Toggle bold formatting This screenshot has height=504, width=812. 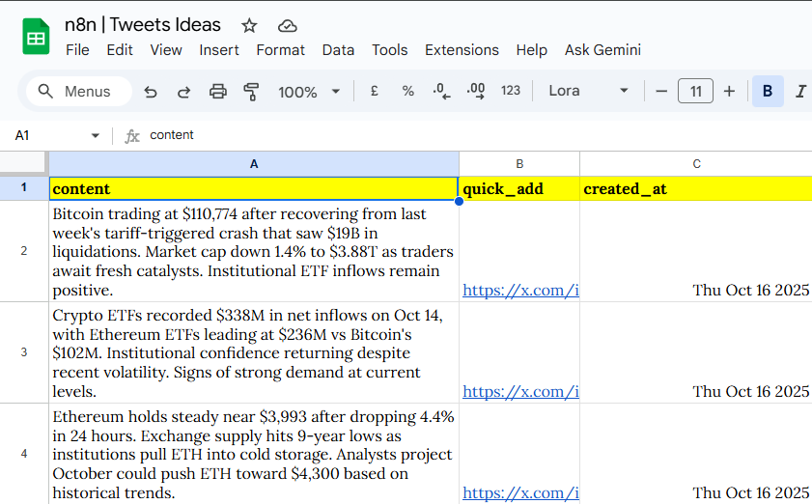point(768,91)
